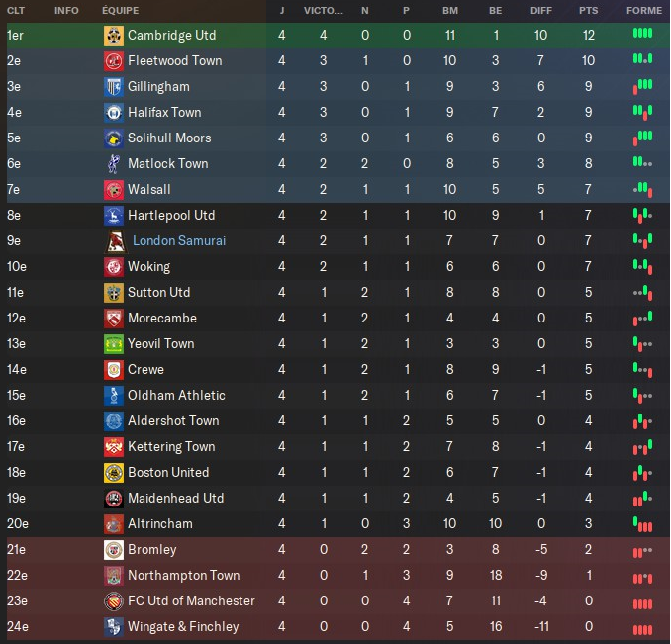The image size is (671, 644).
Task: Click the Fleetwood Town club crest
Action: click(x=114, y=61)
